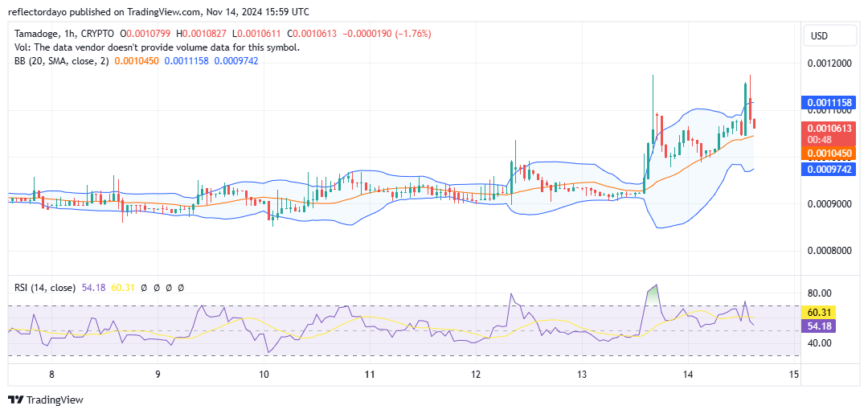Click the orange BB basis value 0.0010450 in legend
The image size is (868, 414).
tap(137, 61)
